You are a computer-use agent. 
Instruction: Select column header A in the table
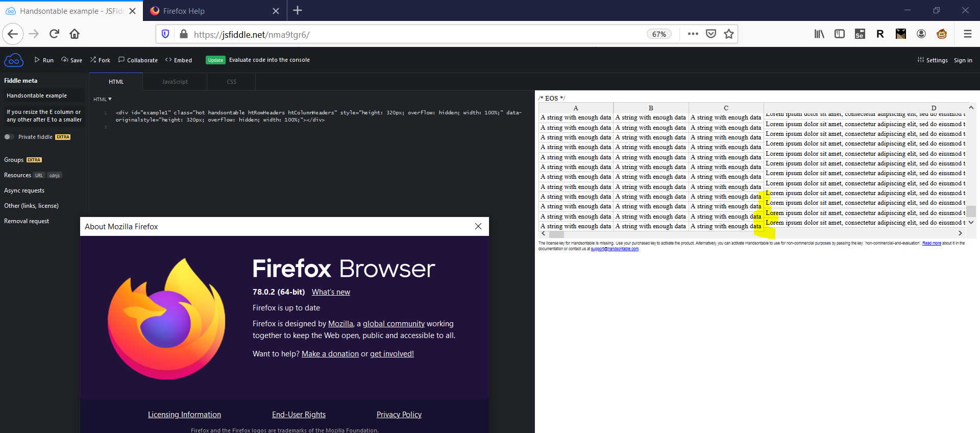click(576, 108)
